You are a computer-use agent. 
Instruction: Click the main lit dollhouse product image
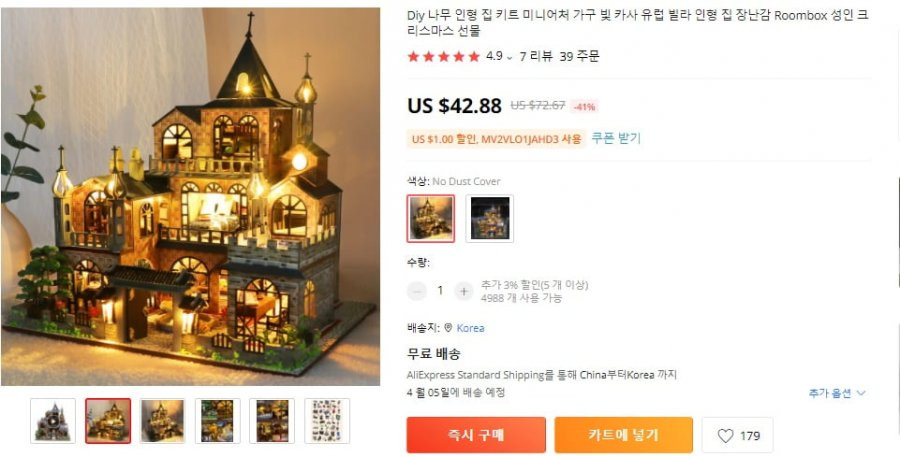(x=190, y=196)
